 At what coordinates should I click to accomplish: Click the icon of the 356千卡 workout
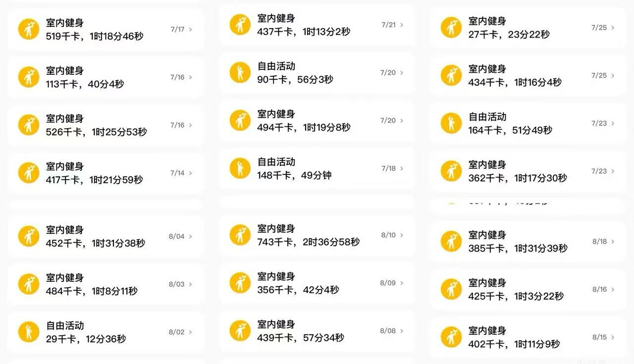tap(240, 283)
